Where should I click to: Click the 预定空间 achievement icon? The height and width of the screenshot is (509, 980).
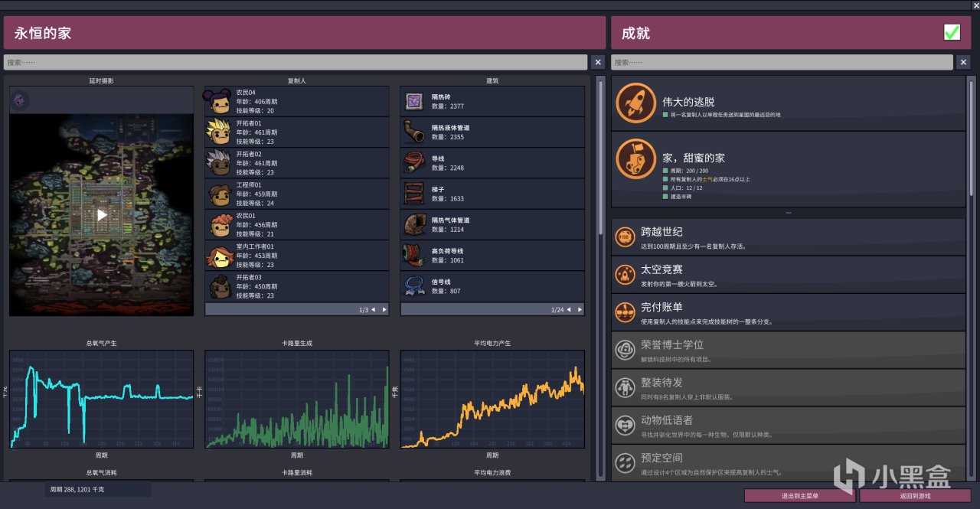(x=626, y=462)
